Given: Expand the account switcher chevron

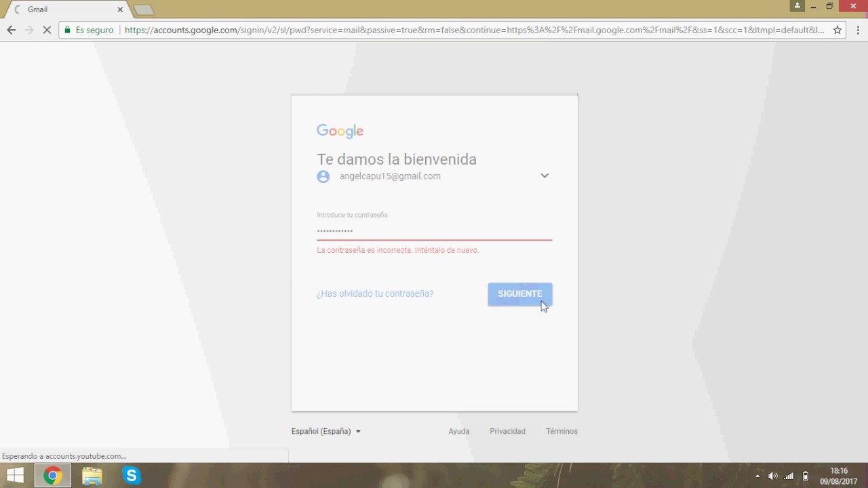Looking at the screenshot, I should (x=545, y=176).
